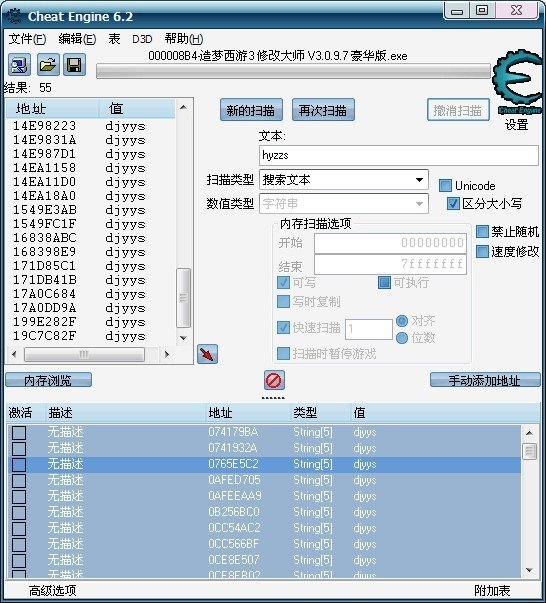This screenshot has width=546, height=603.
Task: Click the 内存浏览 button
Action: pos(48,380)
